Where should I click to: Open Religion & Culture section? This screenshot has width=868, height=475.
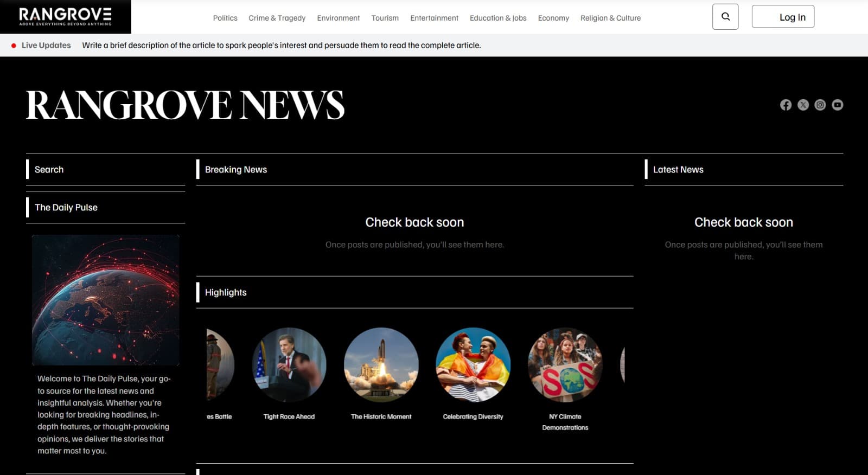click(x=611, y=18)
